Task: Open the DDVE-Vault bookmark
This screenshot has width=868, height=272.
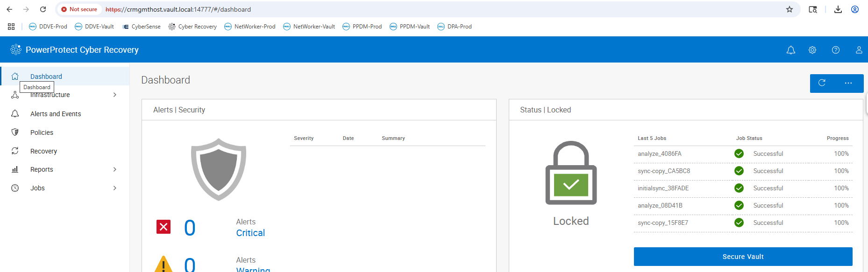Action: click(x=94, y=27)
